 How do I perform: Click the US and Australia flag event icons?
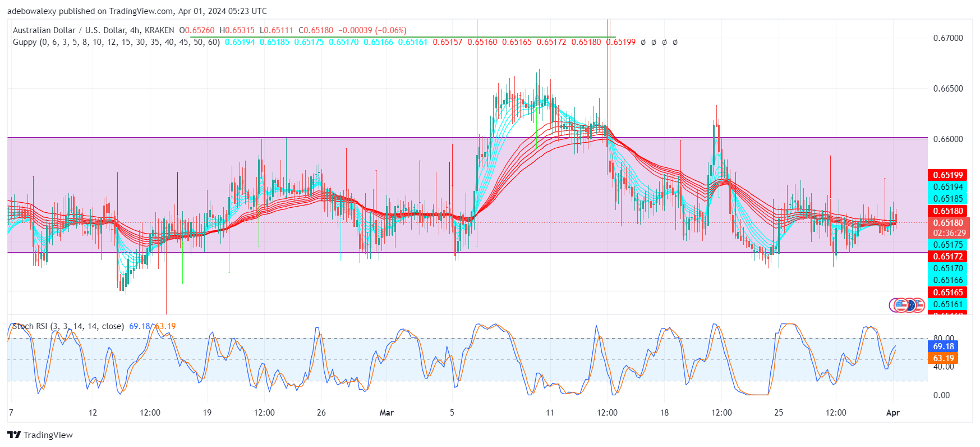[x=907, y=305]
